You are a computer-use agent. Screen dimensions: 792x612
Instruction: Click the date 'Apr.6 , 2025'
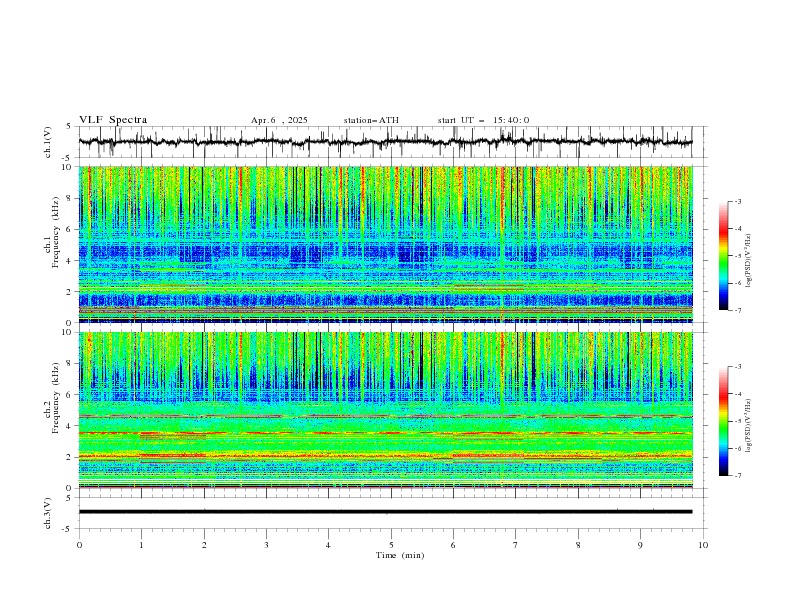pyautogui.click(x=279, y=120)
